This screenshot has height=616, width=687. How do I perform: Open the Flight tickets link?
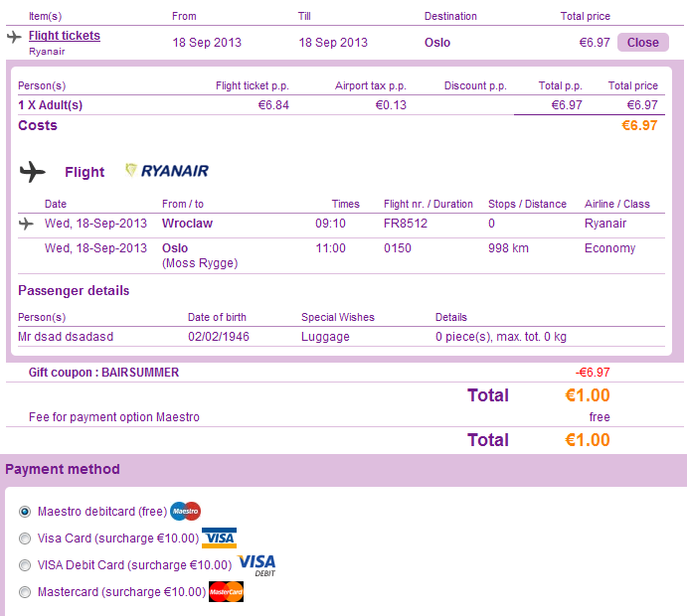[x=65, y=36]
